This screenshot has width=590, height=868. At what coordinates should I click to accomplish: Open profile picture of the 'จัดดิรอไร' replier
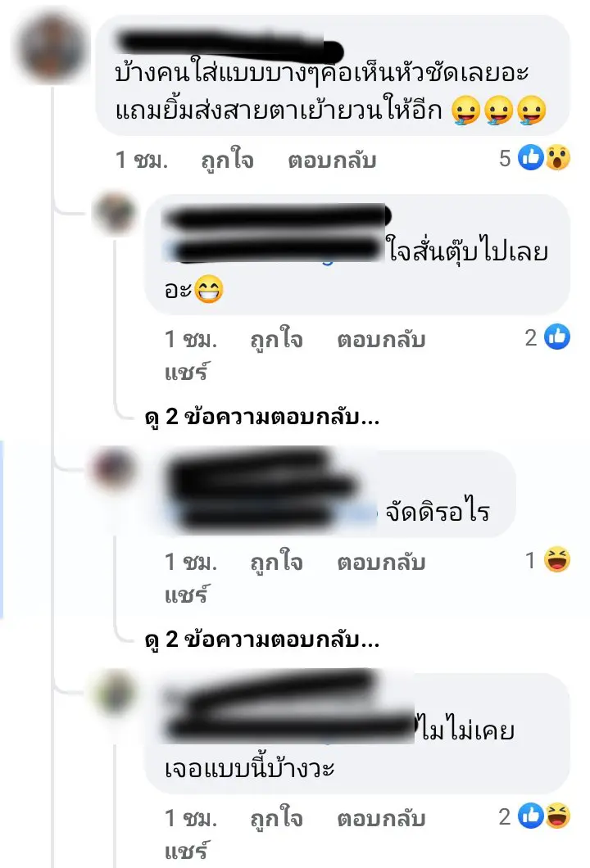(x=114, y=469)
